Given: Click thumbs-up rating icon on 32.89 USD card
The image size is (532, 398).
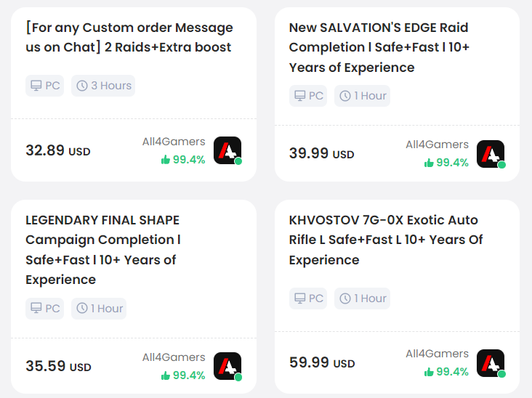Looking at the screenshot, I should tap(166, 159).
